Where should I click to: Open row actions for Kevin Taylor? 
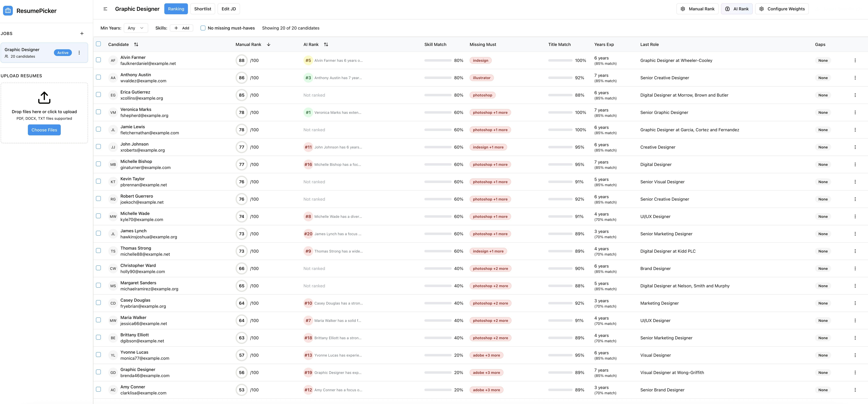coord(855,182)
